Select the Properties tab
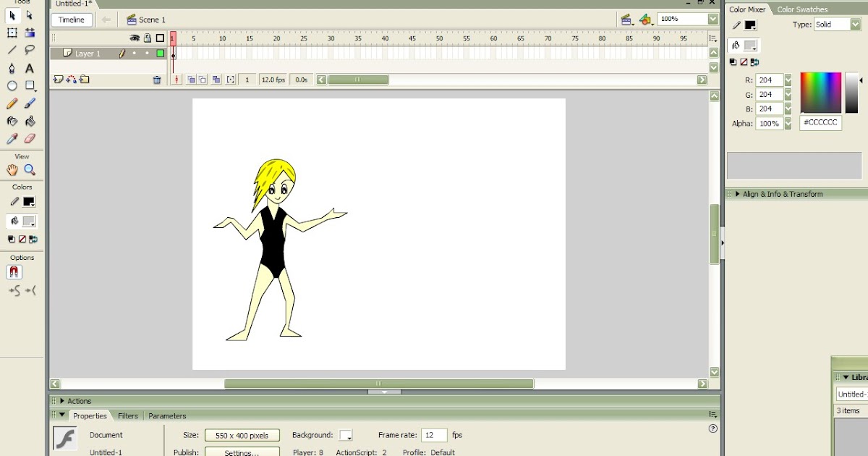Viewport: 868px width, 456px height. click(90, 416)
